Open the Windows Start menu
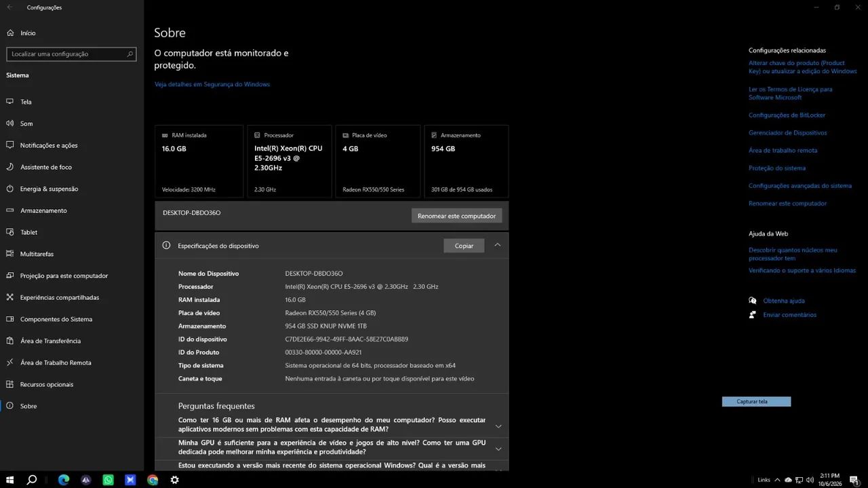868x488 pixels. click(x=11, y=480)
